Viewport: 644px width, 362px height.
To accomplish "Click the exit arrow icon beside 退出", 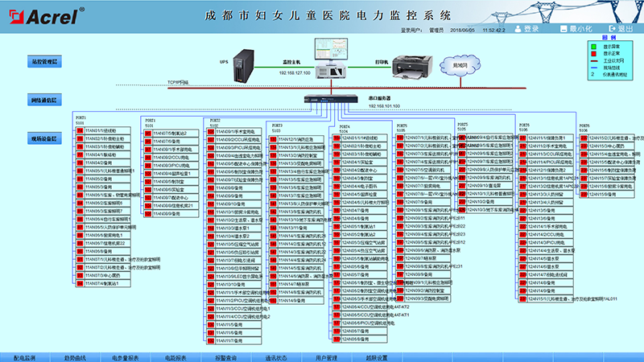I will tap(612, 28).
